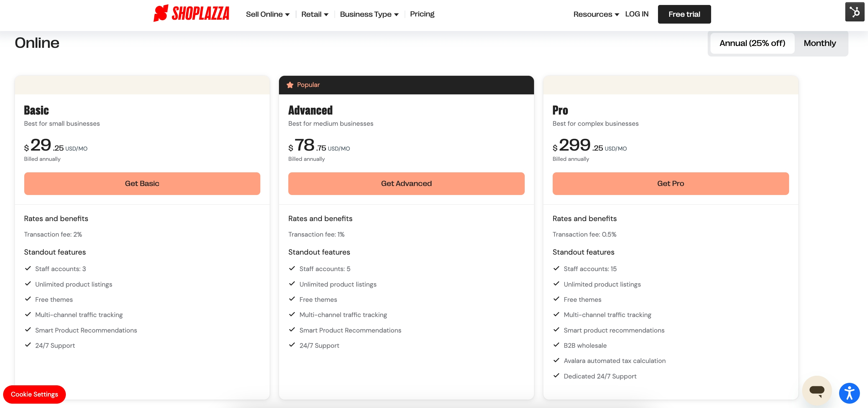Click checkmark beside Avalara tax calculation
The image size is (868, 408).
pyautogui.click(x=556, y=360)
